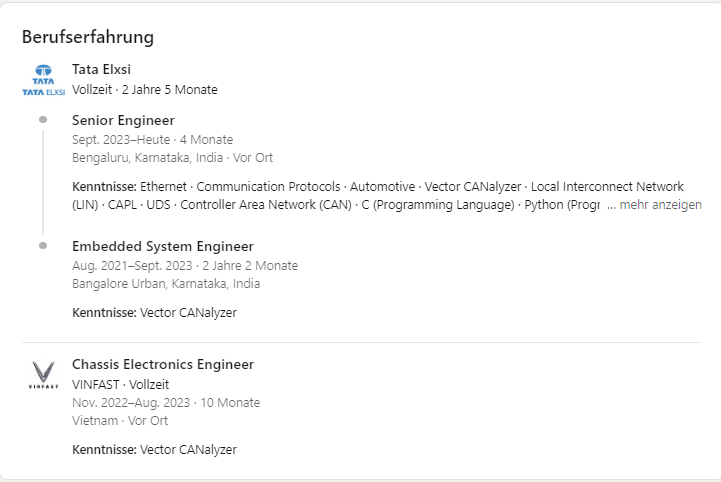Click the VINFAST · Vollzeit company line
721x482 pixels.
pyautogui.click(x=120, y=384)
